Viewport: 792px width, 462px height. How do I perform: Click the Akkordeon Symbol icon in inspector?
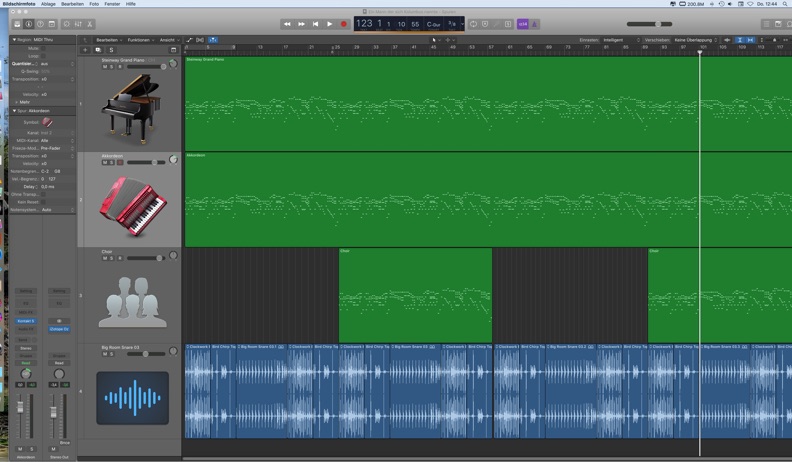click(47, 122)
